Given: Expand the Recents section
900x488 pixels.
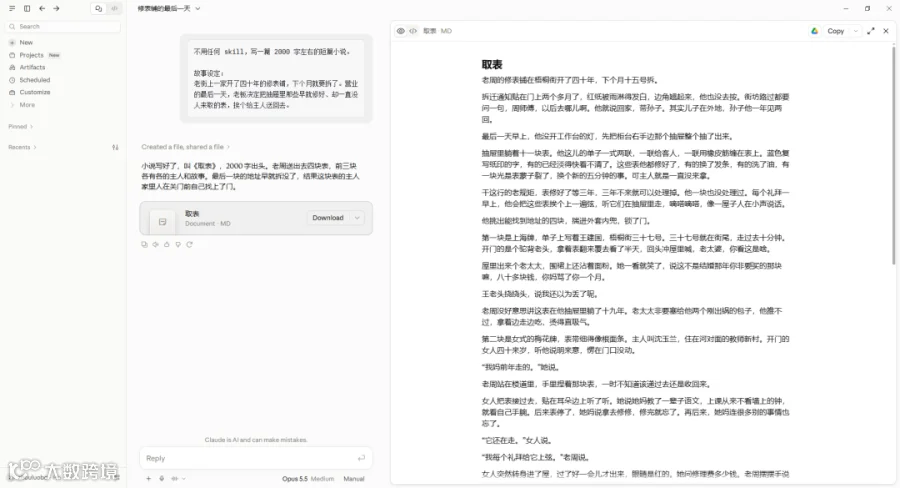Looking at the screenshot, I should click(22, 147).
